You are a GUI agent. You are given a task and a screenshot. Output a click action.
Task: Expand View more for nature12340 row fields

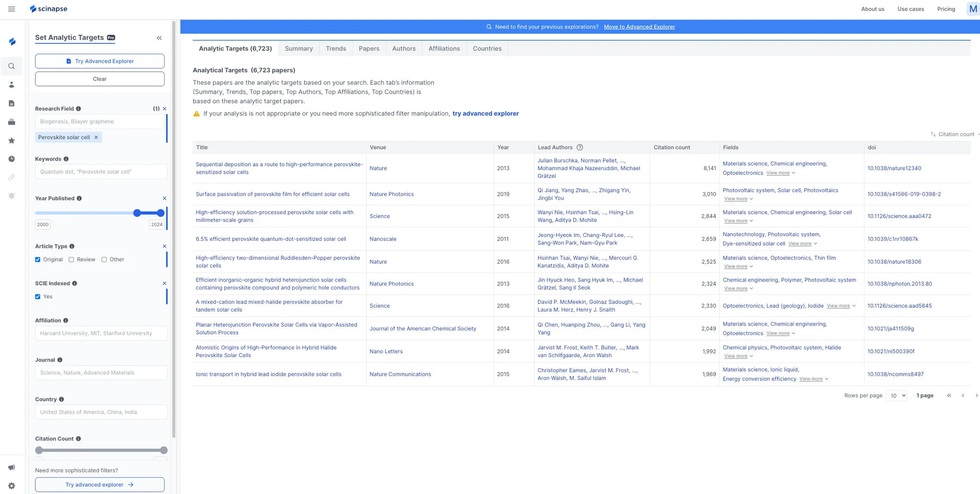781,173
